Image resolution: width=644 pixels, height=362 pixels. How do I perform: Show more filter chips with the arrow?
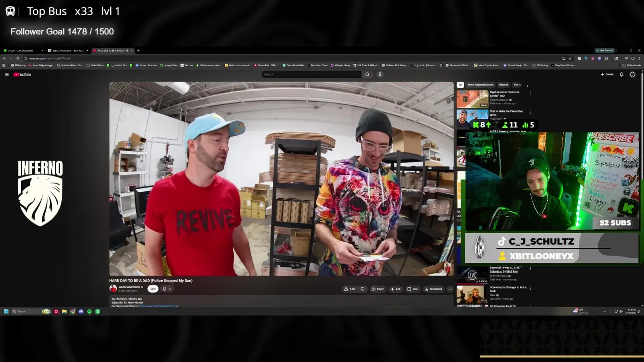[x=527, y=85]
